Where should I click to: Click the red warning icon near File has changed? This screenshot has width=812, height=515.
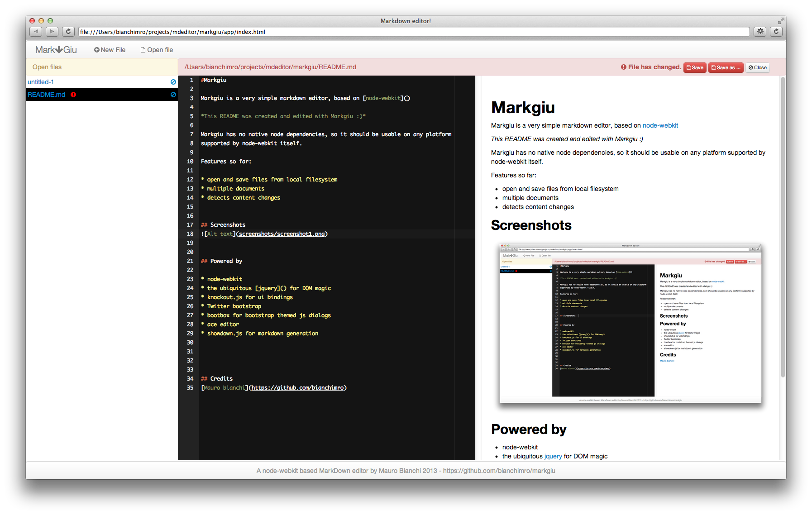click(x=624, y=67)
